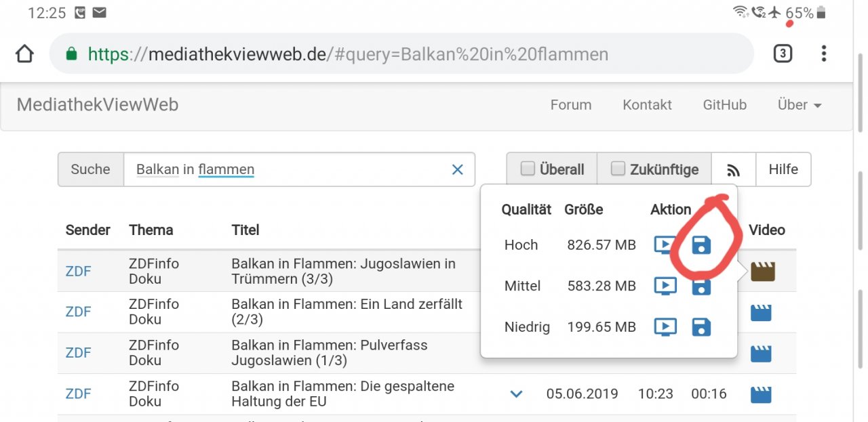Click the Hilfe button
Viewport: 868px width, 422px height.
[x=783, y=169]
